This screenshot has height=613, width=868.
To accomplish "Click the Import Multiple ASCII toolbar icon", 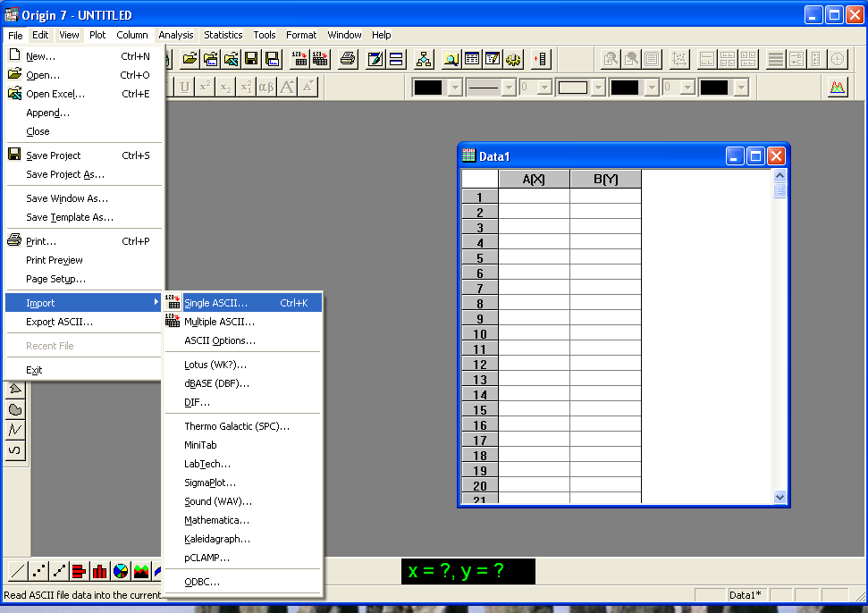I will [x=320, y=59].
